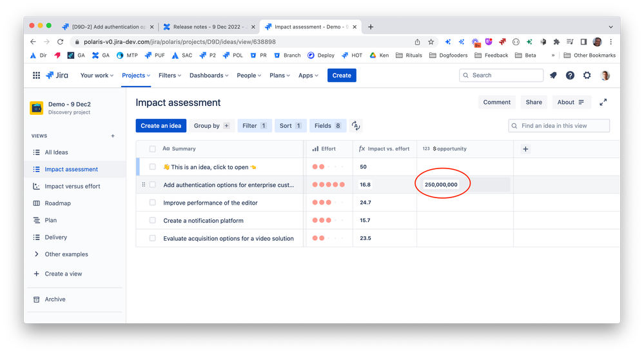The width and height of the screenshot is (644, 355).
Task: Check the box for Evaluate acquisition options row
Action: click(152, 238)
